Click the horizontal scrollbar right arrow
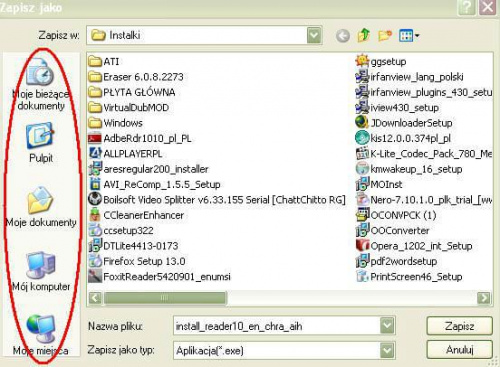Image resolution: width=500 pixels, height=367 pixels. (x=484, y=298)
